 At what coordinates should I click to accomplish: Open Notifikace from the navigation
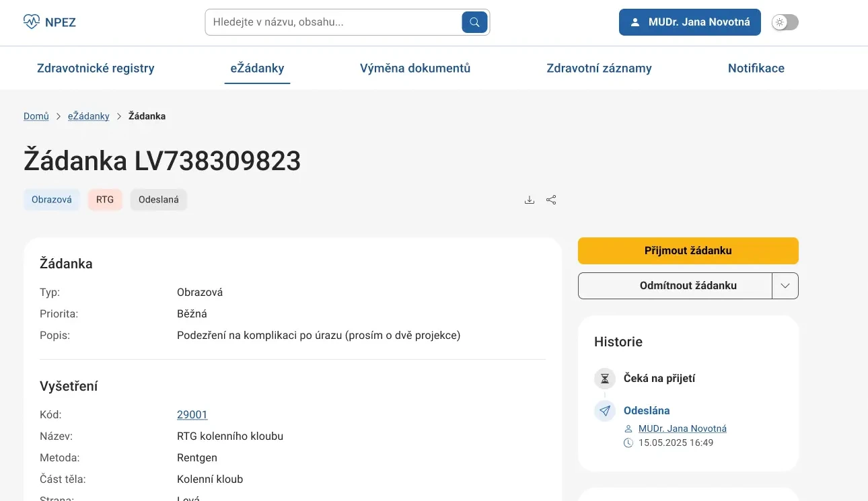[x=756, y=68]
